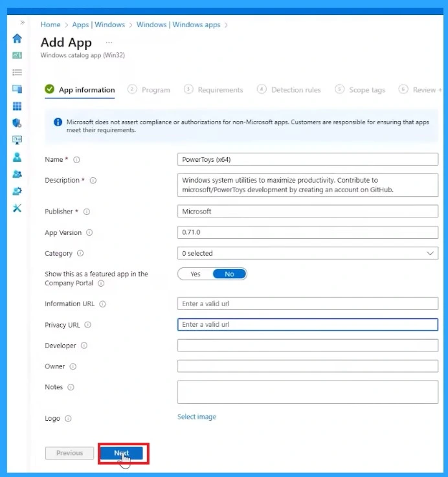Select the Detection rules step tab
Viewport: 448px width, 477px height.
point(289,90)
